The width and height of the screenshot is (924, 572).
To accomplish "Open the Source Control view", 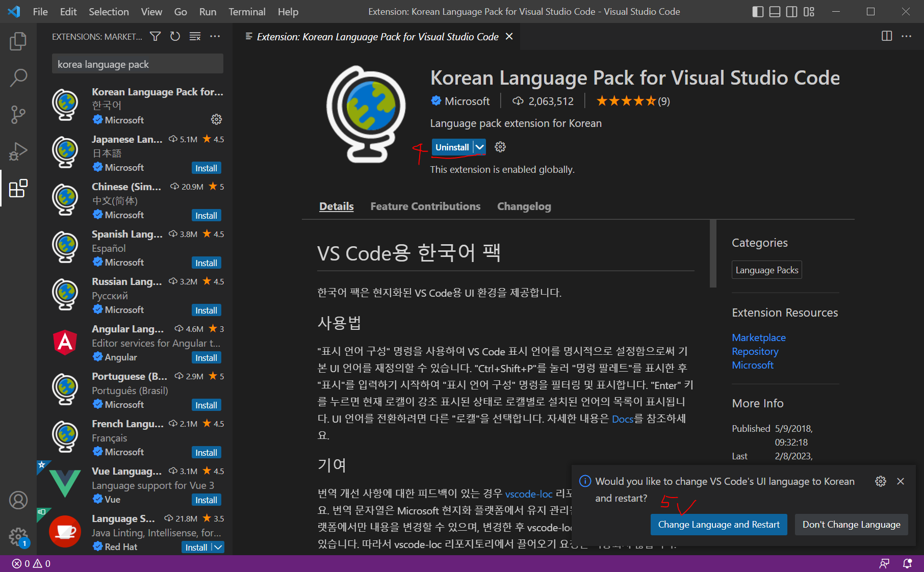I will (18, 115).
